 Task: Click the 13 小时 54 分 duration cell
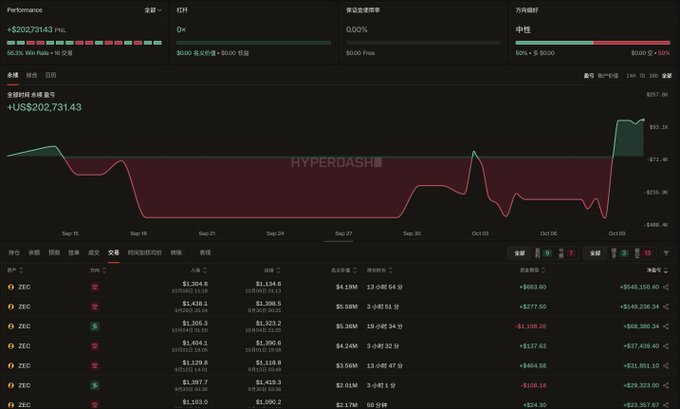coord(385,287)
